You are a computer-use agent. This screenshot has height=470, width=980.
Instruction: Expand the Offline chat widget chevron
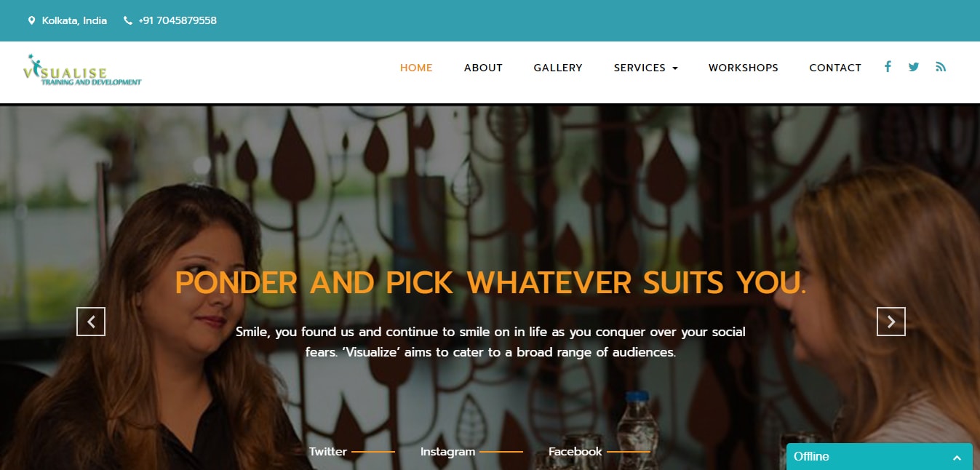[957, 458]
